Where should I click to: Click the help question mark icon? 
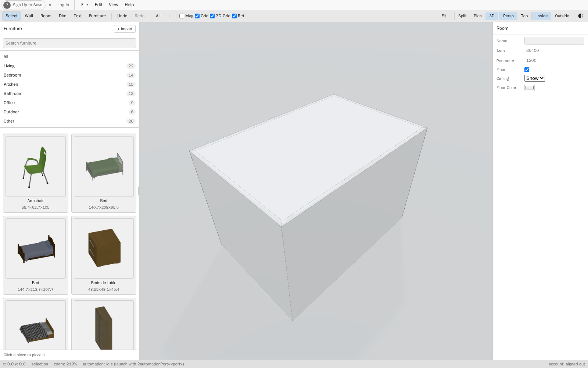coord(7,5)
